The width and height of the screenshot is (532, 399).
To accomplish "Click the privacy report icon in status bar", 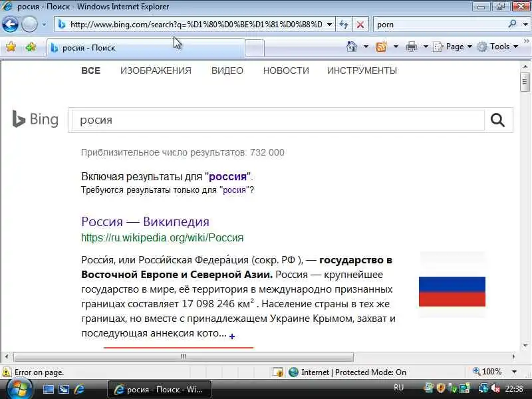I will click(x=277, y=372).
